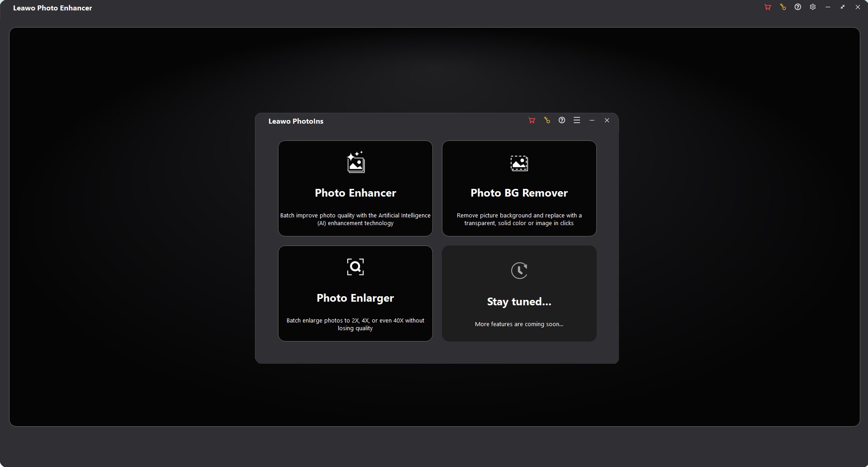868x467 pixels.
Task: Open settings gear in Leawo Photo Enhancer title bar
Action: (x=813, y=7)
